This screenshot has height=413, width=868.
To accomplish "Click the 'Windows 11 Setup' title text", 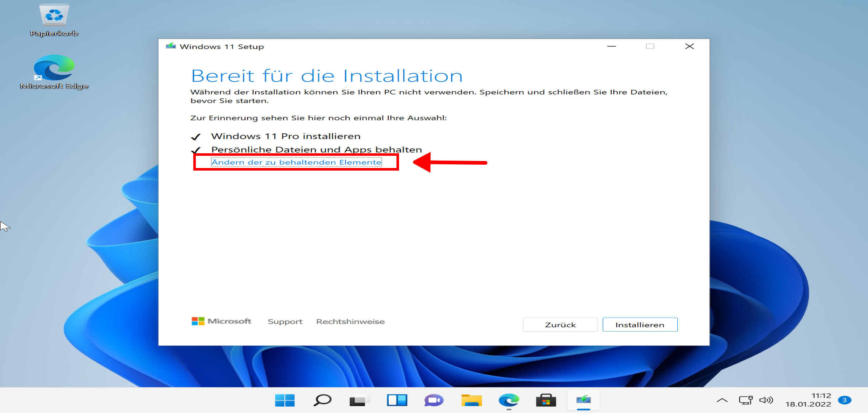I will point(222,46).
